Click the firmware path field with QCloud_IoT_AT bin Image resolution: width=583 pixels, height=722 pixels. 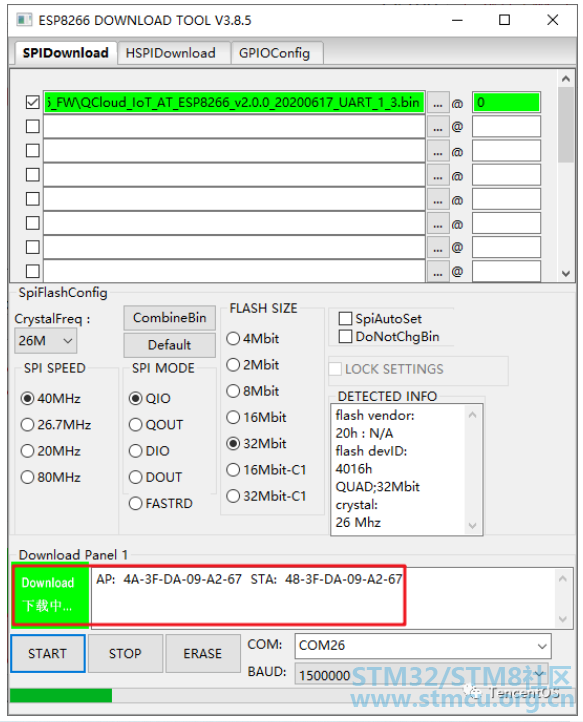point(234,102)
